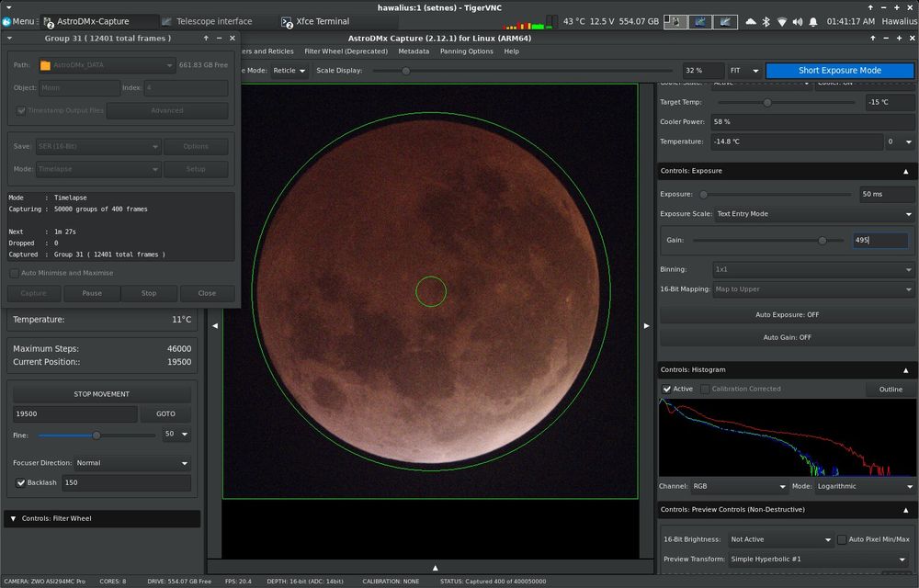Open the fine step 50 dropdown

click(x=176, y=434)
